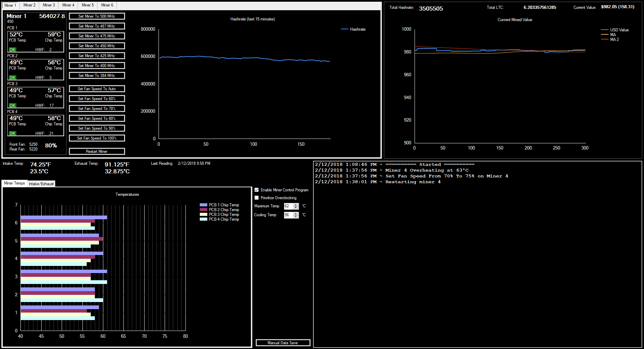The image size is (644, 349).
Task: Click the Hashrate legend line marker
Action: click(344, 29)
